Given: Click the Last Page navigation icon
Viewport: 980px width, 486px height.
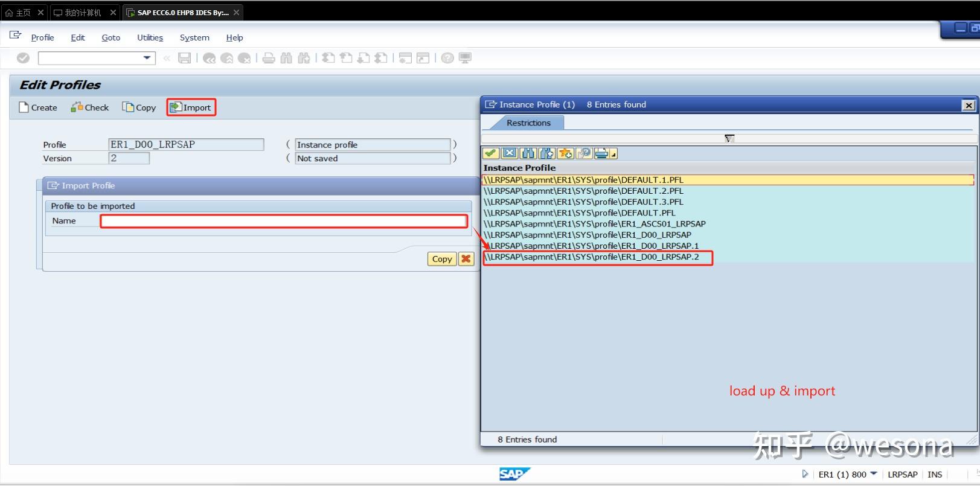Looking at the screenshot, I should 381,58.
